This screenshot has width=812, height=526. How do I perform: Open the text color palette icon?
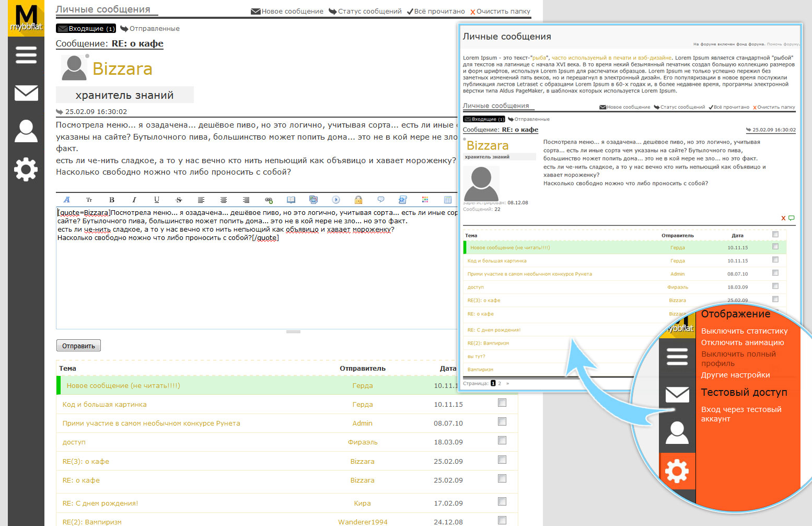pyautogui.click(x=425, y=200)
